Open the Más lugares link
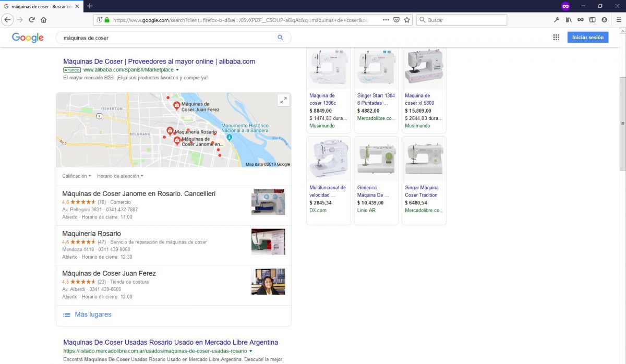Viewport: 626px width, 364px height. [x=92, y=314]
